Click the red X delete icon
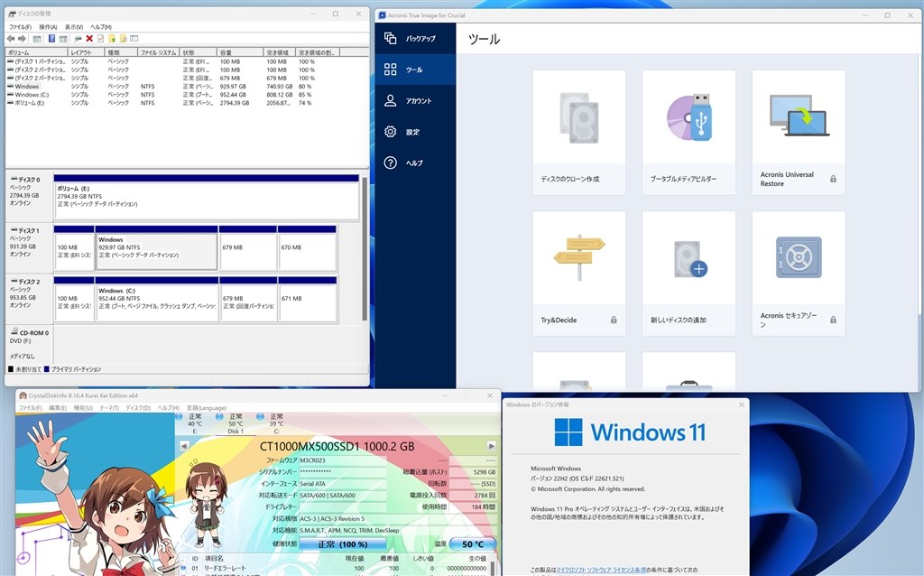This screenshot has height=576, width=924. [x=89, y=39]
